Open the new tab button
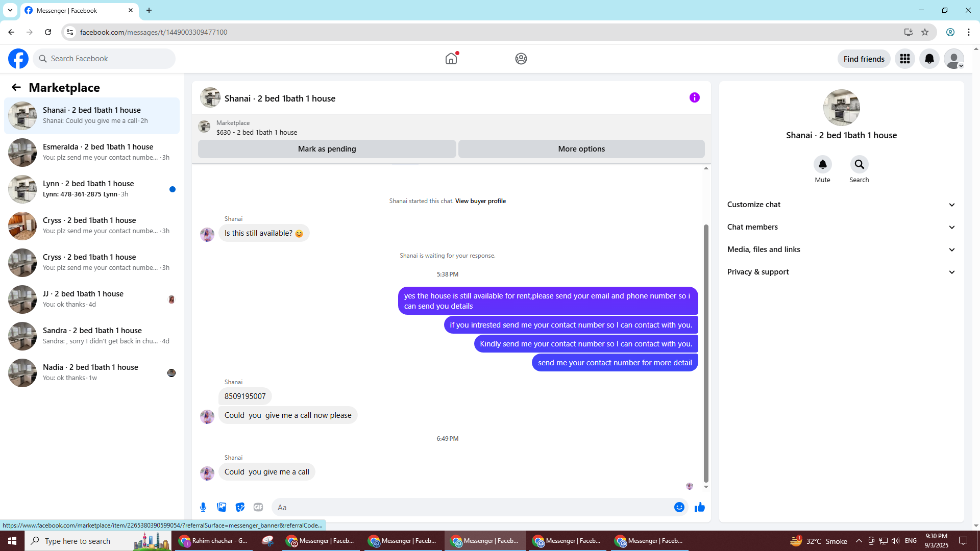980x551 pixels. [149, 10]
